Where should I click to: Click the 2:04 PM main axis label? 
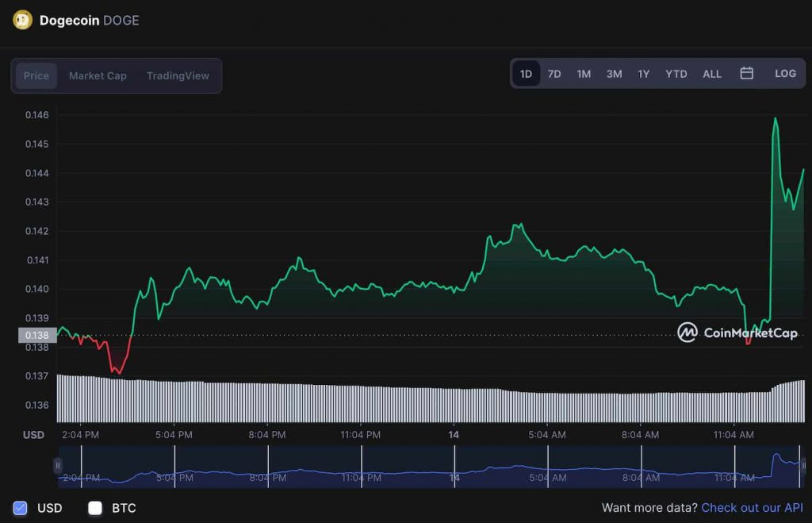coord(80,435)
